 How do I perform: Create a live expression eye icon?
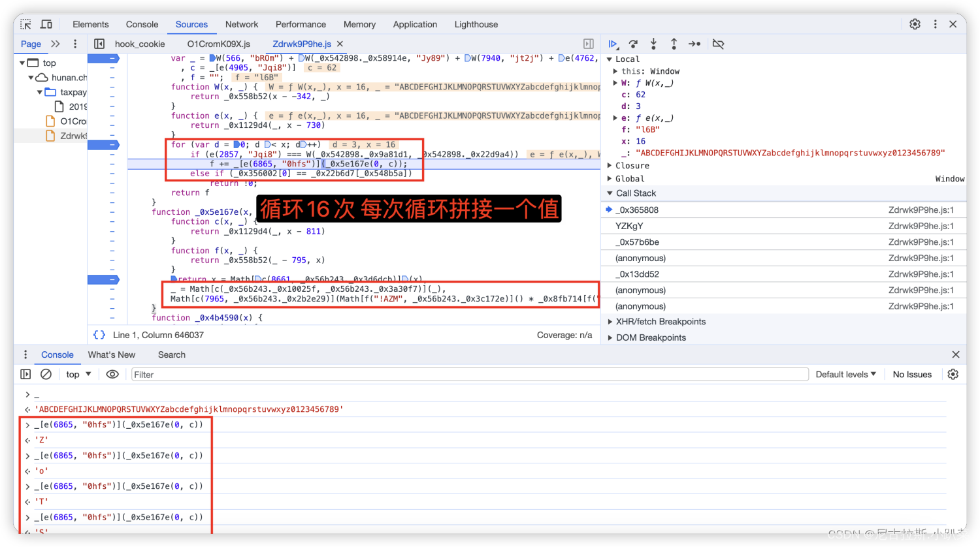(112, 374)
